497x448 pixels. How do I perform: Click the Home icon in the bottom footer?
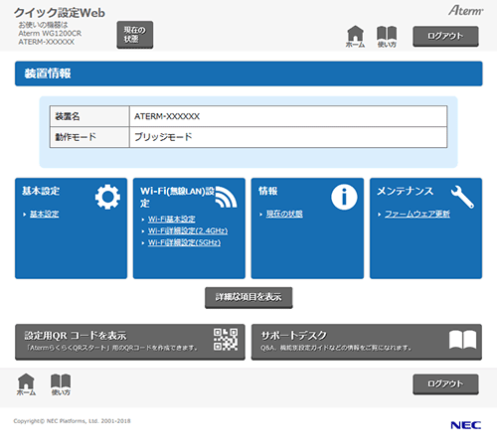click(26, 384)
